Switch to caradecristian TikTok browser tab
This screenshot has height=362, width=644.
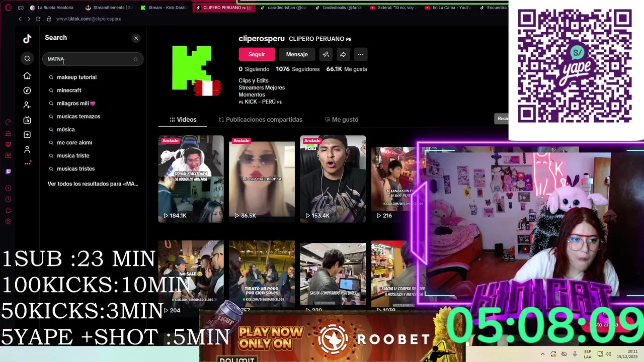coord(283,8)
